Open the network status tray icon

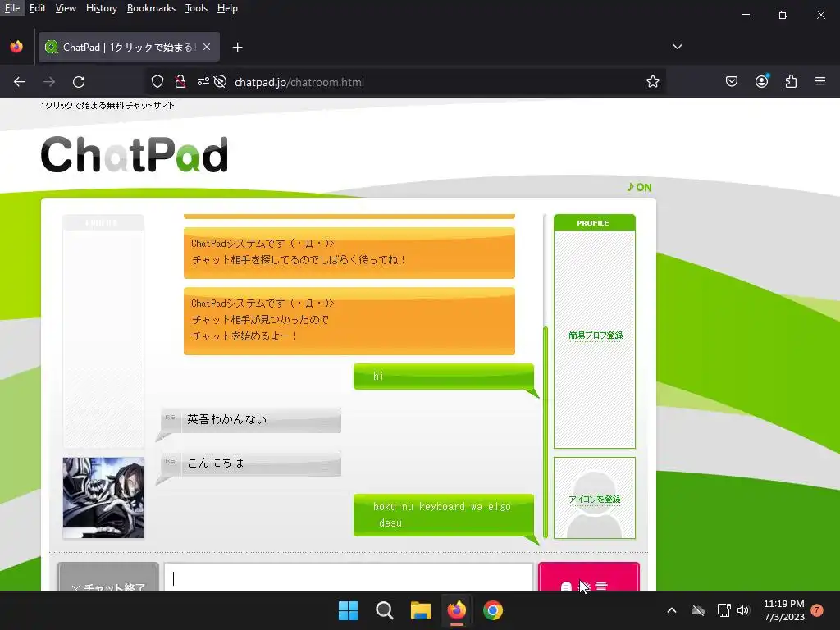pos(724,610)
